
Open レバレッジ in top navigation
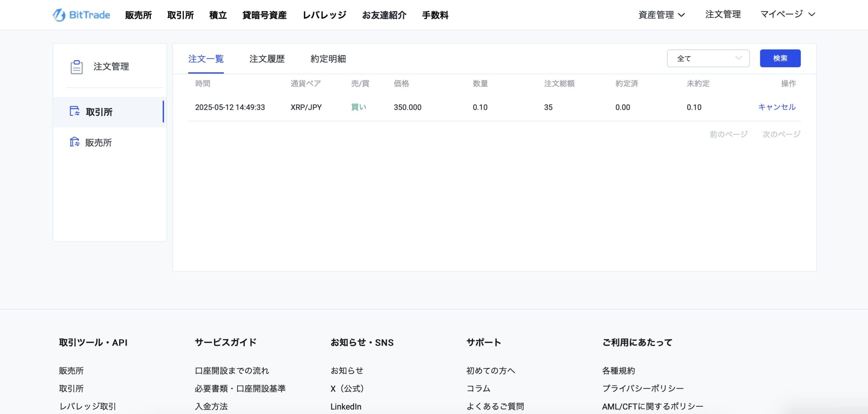coord(324,15)
